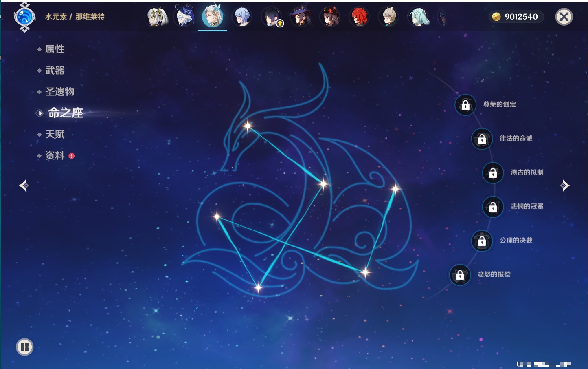This screenshot has height=369, width=588.
Task: Click the lock icon beside 公理的决裁
Action: (482, 241)
